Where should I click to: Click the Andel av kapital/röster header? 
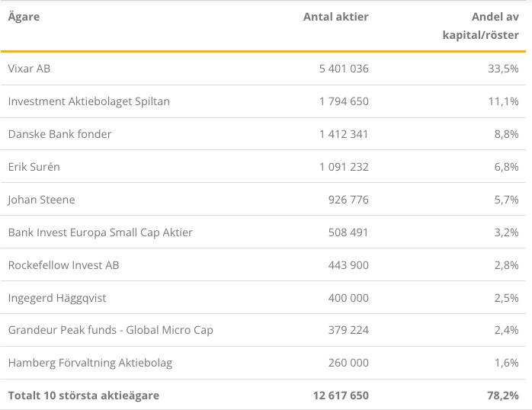pyautogui.click(x=481, y=26)
